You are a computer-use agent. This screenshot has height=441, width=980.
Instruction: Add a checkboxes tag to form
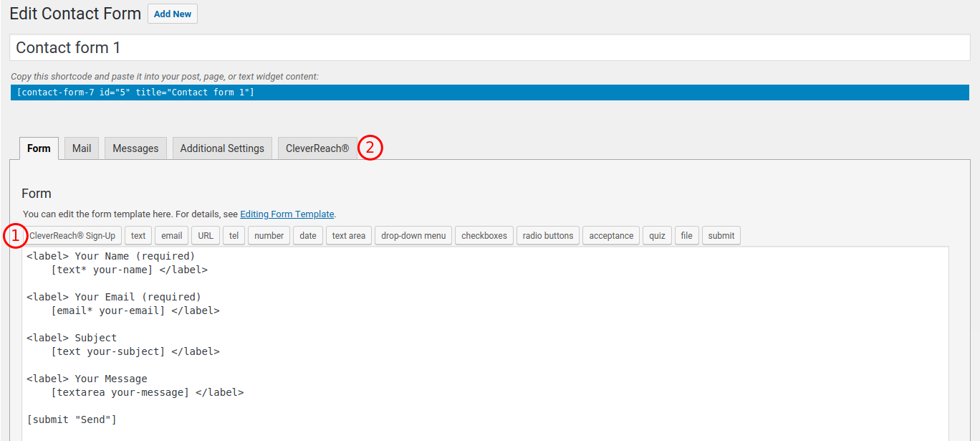[x=484, y=235]
